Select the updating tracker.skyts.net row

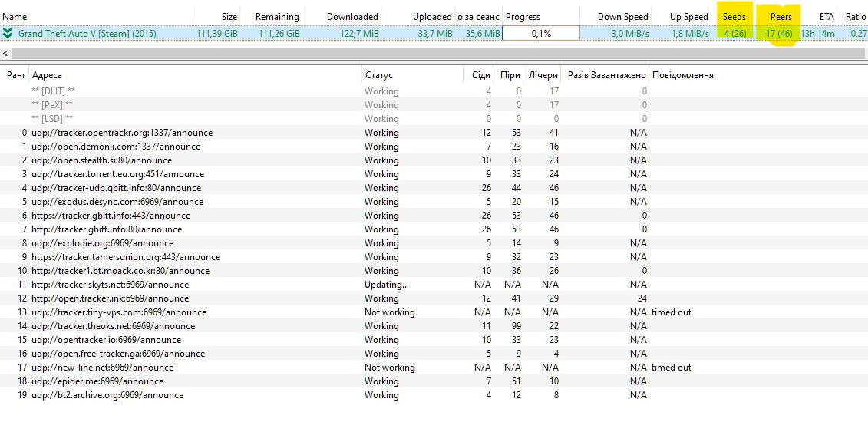(x=110, y=285)
